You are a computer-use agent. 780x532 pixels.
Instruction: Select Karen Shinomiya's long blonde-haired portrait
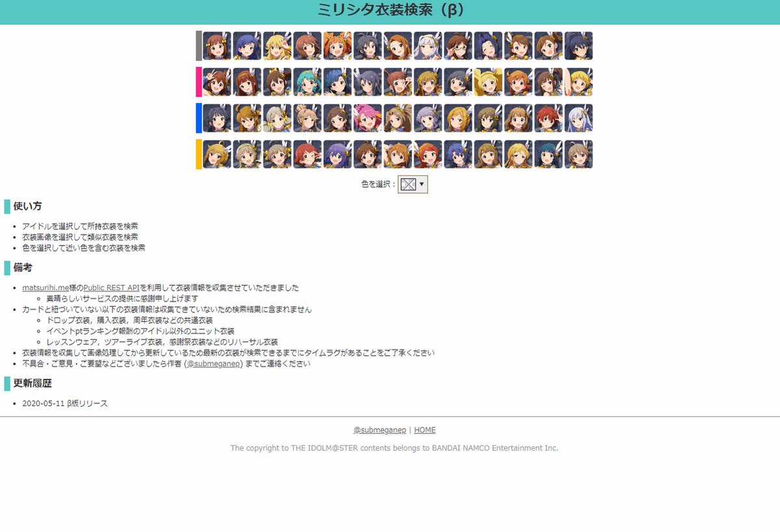[518, 155]
